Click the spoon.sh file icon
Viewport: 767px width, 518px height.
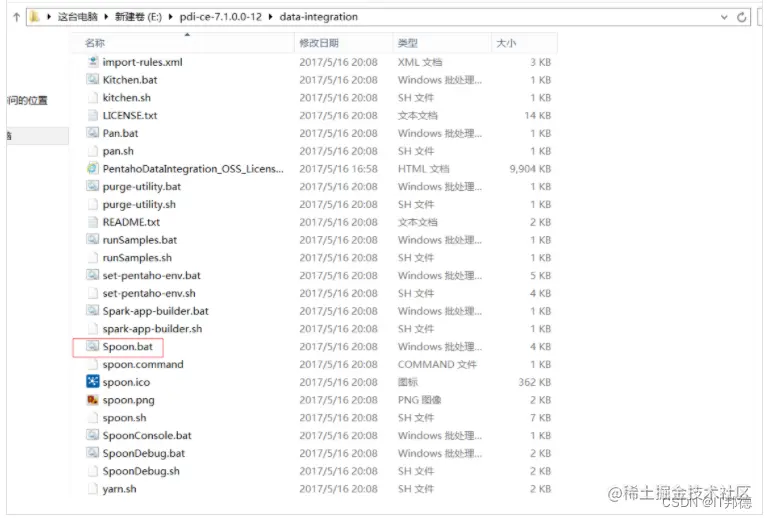tap(92, 417)
